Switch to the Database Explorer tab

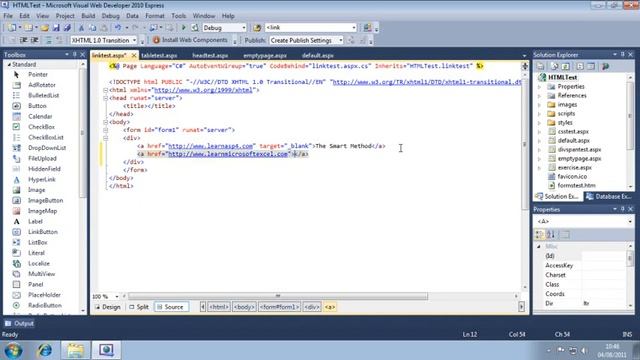(609, 196)
